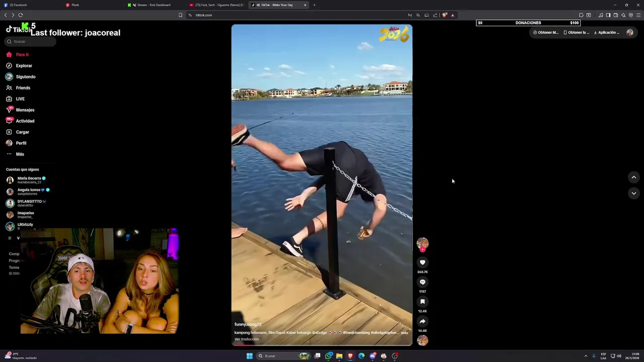Open the Perfil page
Viewport: 644px width, 362px height.
click(17, 143)
